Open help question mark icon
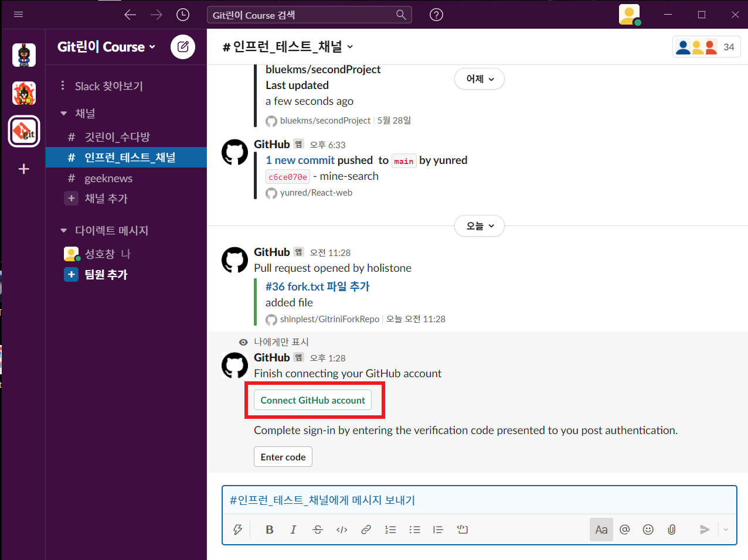748x560 pixels. click(x=436, y=15)
